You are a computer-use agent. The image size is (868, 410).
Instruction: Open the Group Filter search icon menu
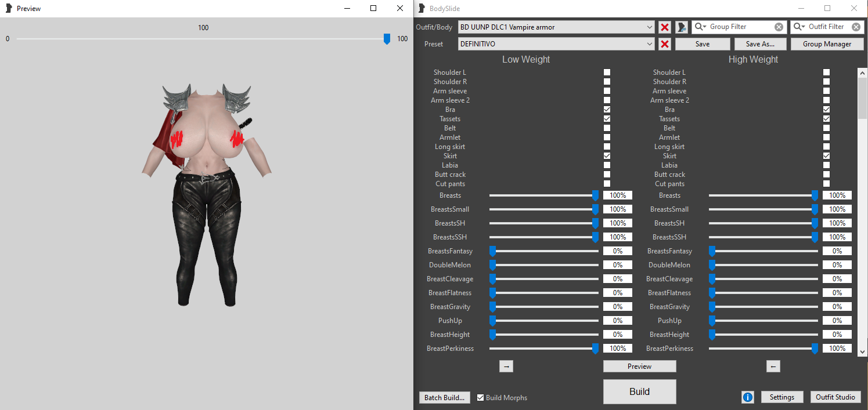coord(701,27)
